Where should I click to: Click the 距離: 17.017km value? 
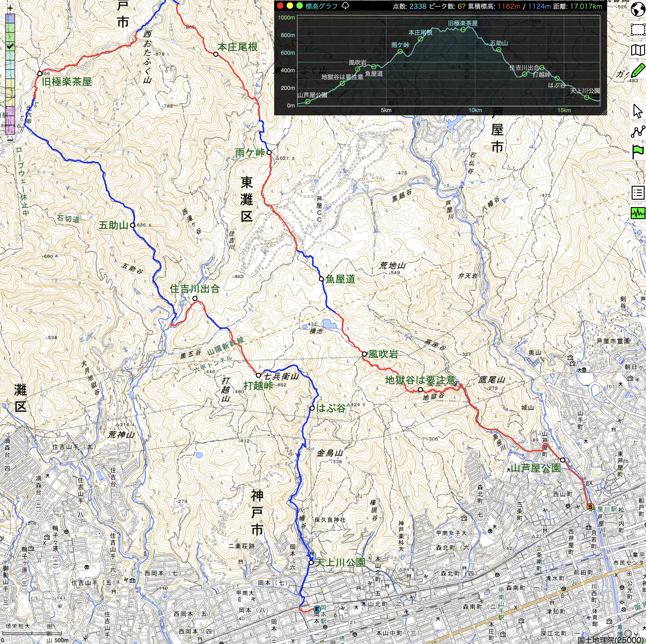(x=578, y=6)
